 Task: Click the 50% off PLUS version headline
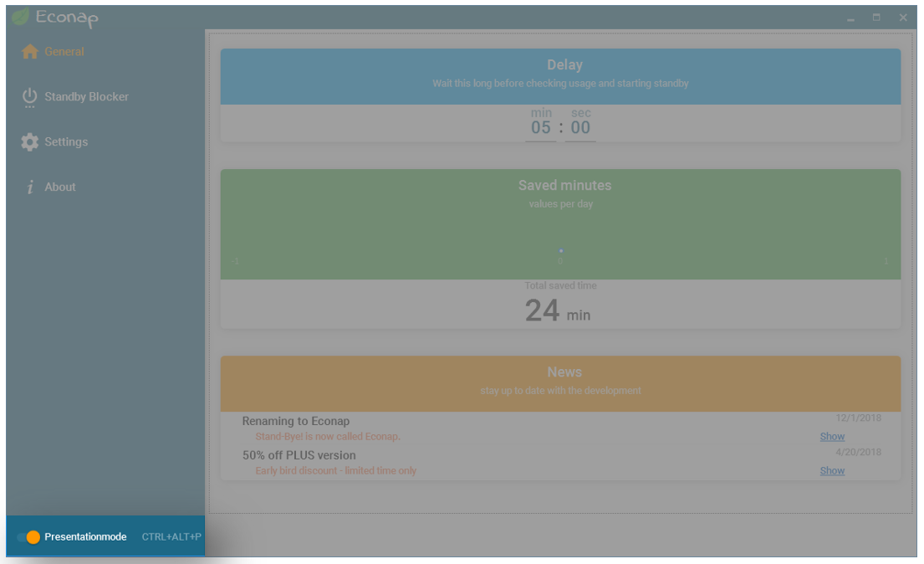(x=299, y=456)
